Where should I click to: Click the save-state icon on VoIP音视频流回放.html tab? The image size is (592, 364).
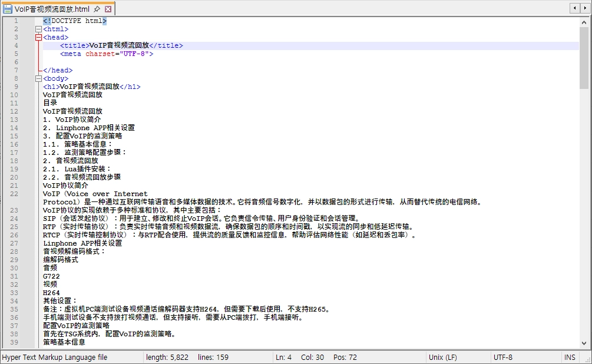pos(8,9)
